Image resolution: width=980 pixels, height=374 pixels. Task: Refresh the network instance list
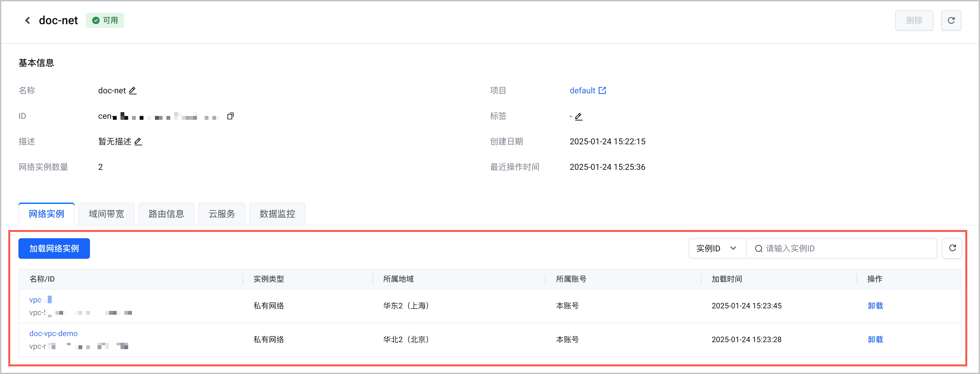coord(952,248)
